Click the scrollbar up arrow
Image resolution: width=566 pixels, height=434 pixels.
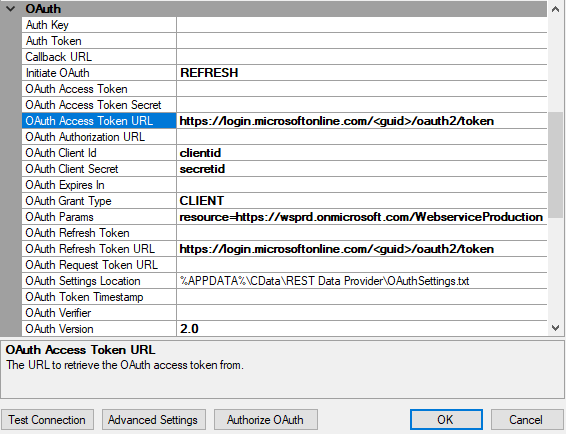coord(556,9)
